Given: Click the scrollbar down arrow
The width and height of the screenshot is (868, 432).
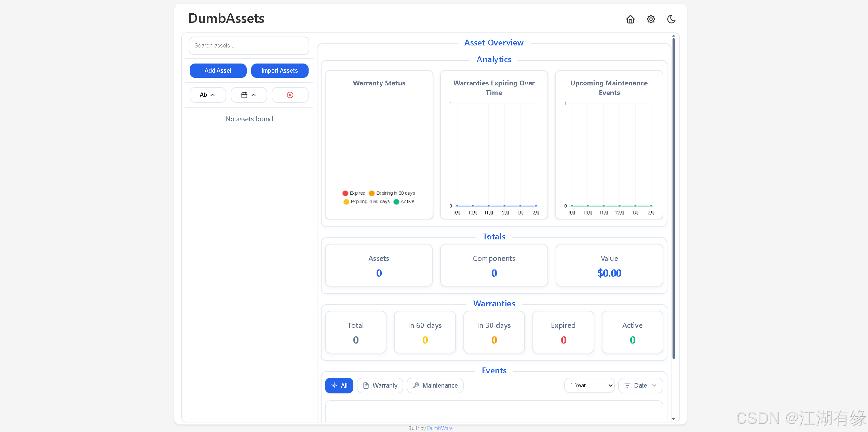Looking at the screenshot, I should pos(674,419).
